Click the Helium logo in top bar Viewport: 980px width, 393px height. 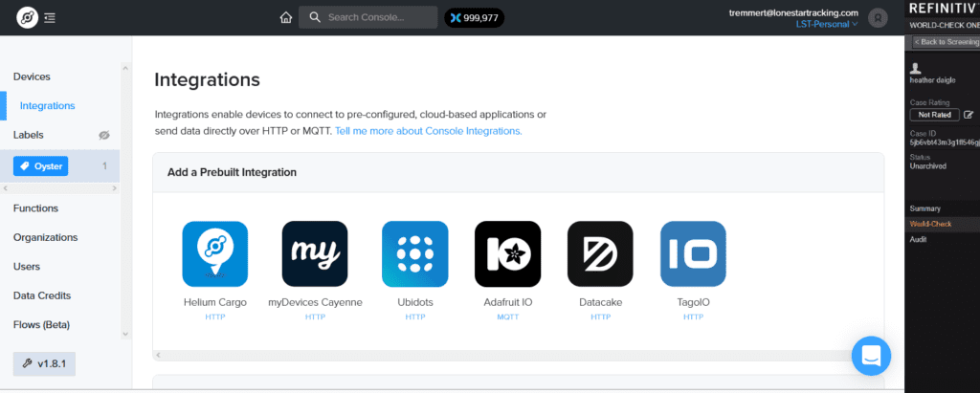[x=27, y=18]
